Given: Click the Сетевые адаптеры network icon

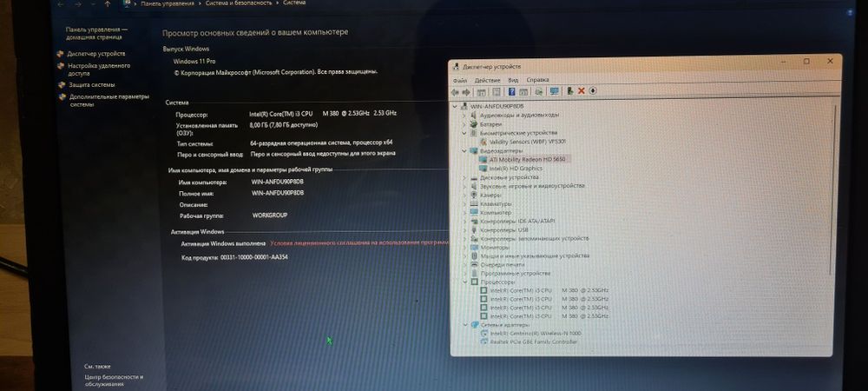Looking at the screenshot, I should 475,325.
